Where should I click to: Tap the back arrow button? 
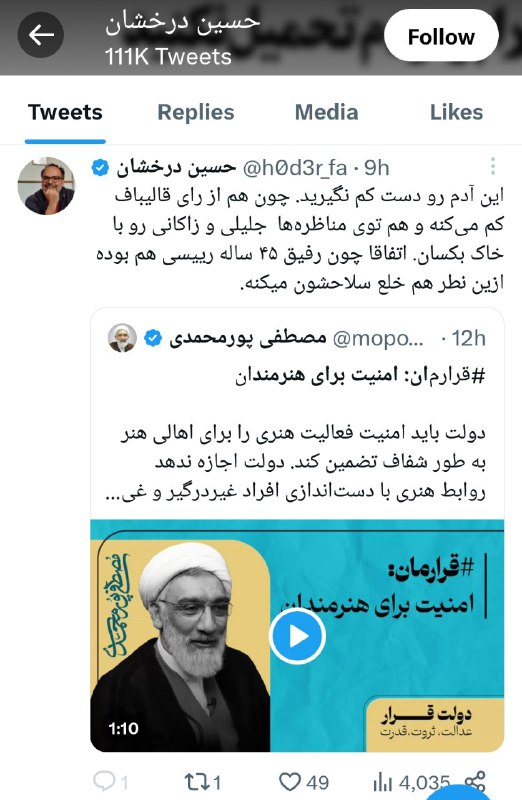click(41, 35)
